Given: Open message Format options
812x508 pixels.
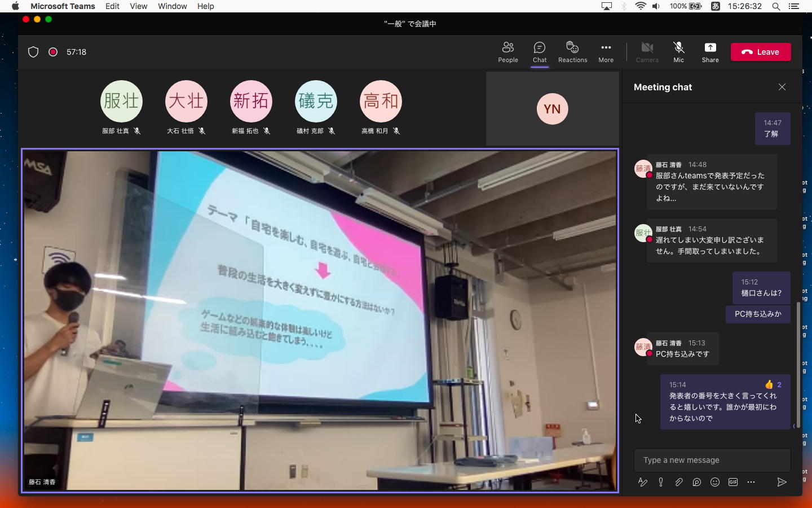Looking at the screenshot, I should (642, 482).
